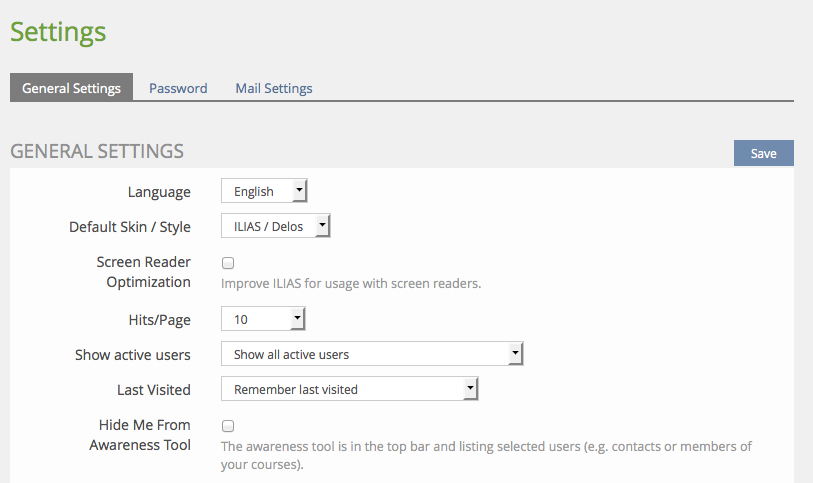Click the Language field label
Image resolution: width=813 pixels, height=483 pixels.
[159, 192]
